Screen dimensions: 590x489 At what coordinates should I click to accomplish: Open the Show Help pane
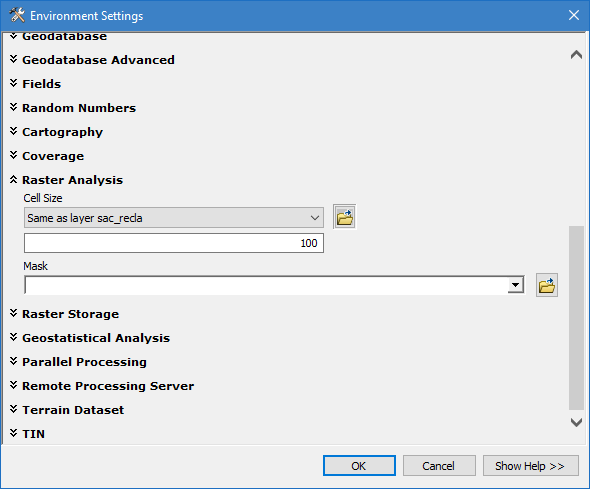click(x=531, y=466)
